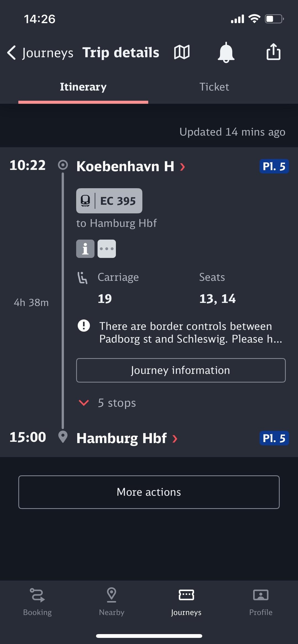Open Journey information
This screenshot has width=298, height=644.
click(x=181, y=370)
